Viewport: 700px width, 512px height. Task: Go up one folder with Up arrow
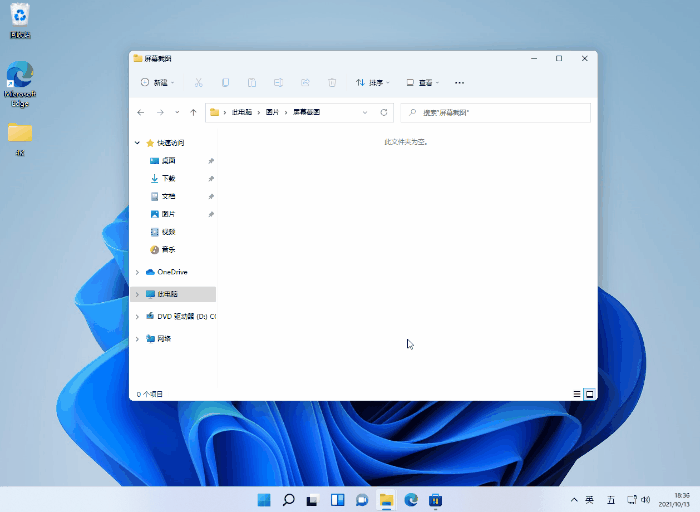pyautogui.click(x=192, y=113)
